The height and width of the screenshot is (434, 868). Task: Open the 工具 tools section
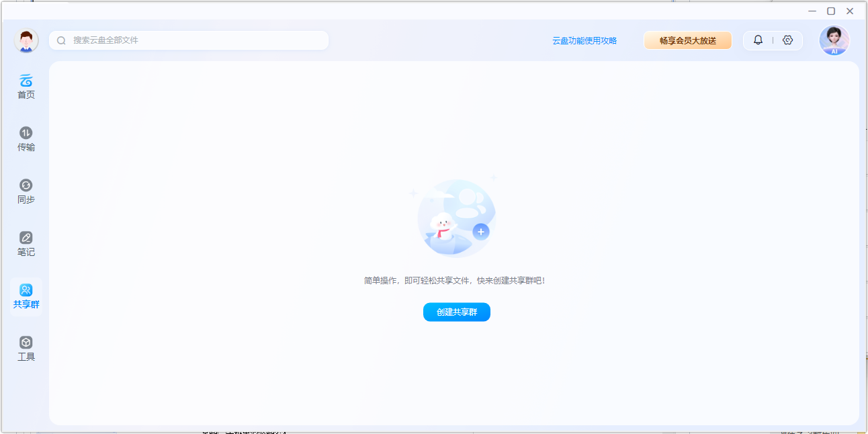pos(26,349)
